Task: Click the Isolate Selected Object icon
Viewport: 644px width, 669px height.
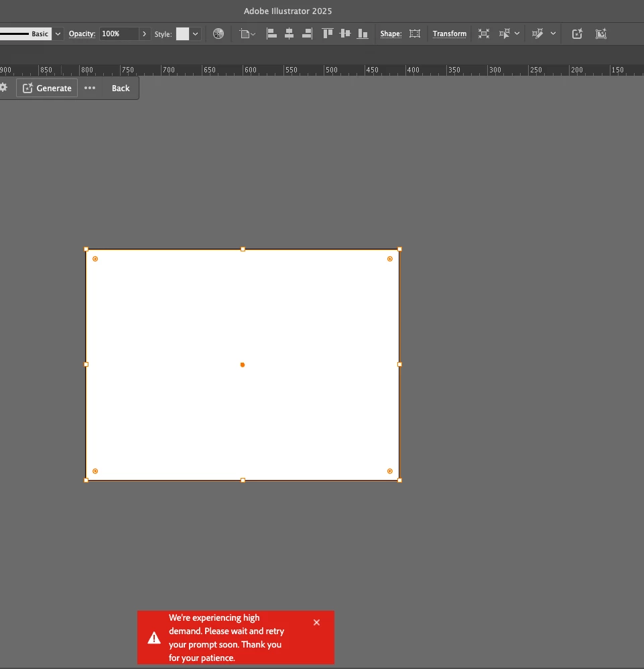Action: 484,34
